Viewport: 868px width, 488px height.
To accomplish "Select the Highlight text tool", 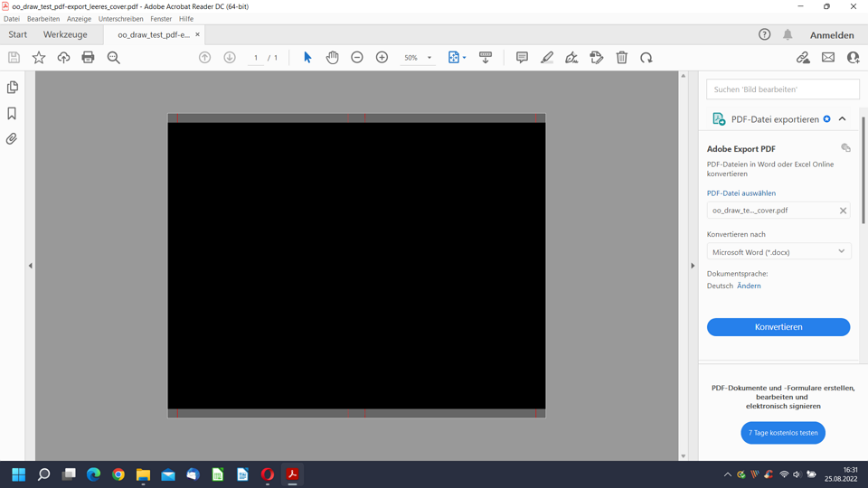I will click(547, 58).
